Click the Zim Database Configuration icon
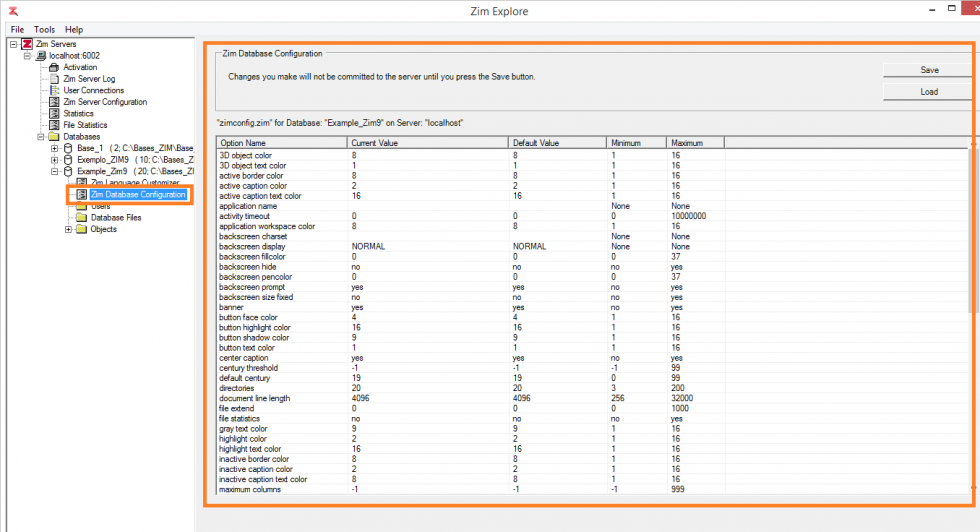 point(82,194)
